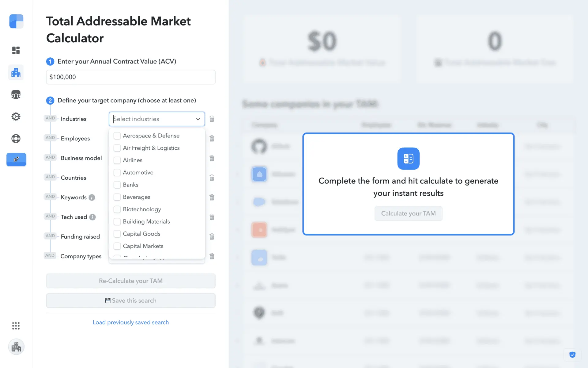Click the Re-Calculate your TAM button
This screenshot has height=368, width=588.
pyautogui.click(x=131, y=281)
